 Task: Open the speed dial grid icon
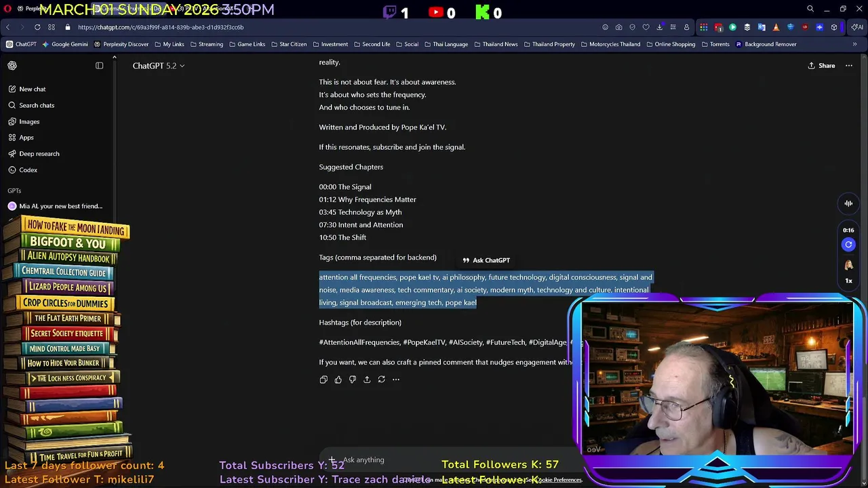[52, 27]
